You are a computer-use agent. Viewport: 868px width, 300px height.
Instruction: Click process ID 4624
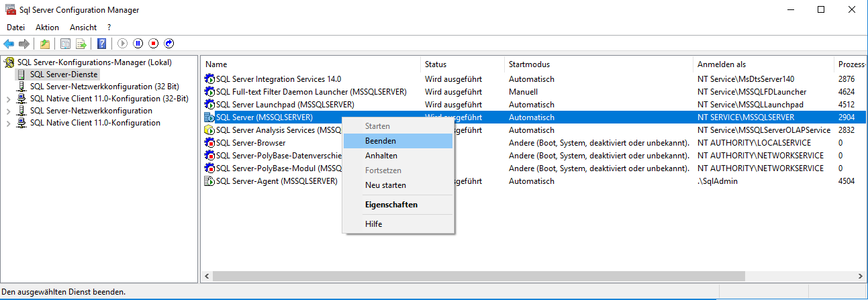tap(847, 92)
